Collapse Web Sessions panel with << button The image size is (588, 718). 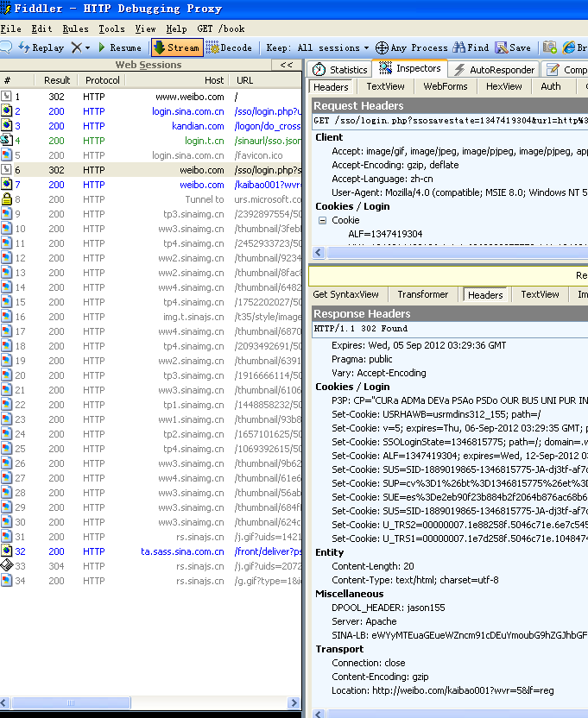click(287, 65)
